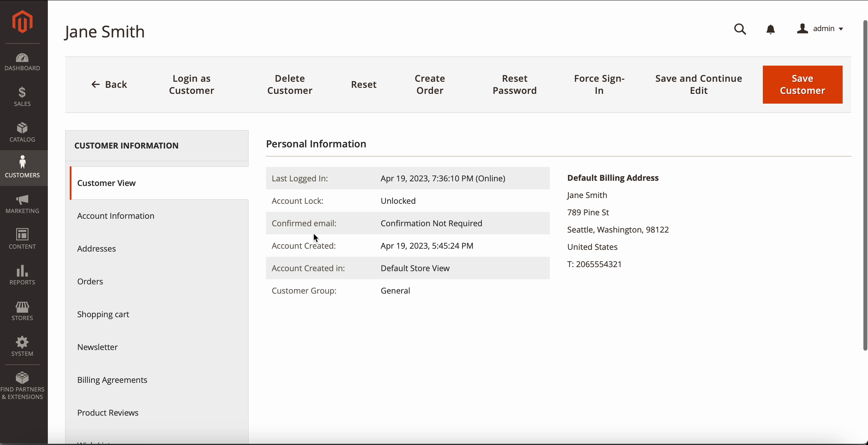Expand the admin account dropdown
The width and height of the screenshot is (868, 445).
[x=820, y=28]
